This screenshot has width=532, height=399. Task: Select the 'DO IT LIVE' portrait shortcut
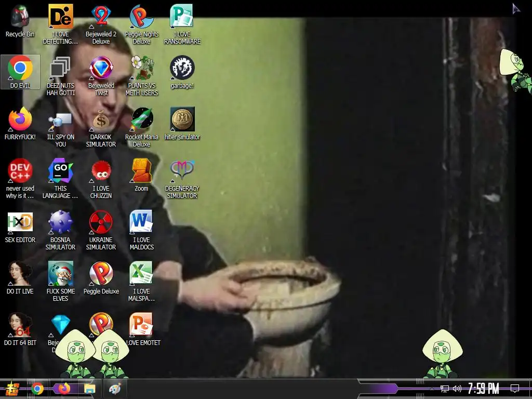pyautogui.click(x=20, y=278)
